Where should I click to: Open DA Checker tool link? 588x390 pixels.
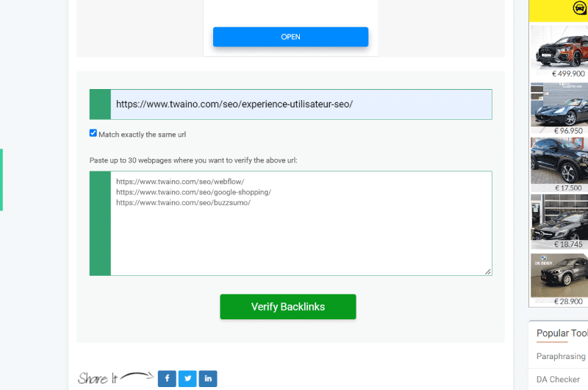point(558,380)
